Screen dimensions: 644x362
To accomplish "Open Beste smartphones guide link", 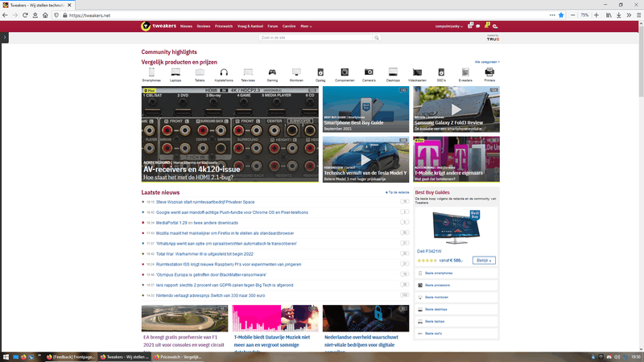I will pyautogui.click(x=439, y=273).
